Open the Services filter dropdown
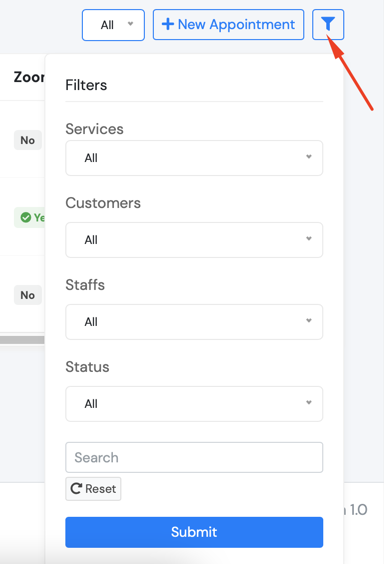Screen dimensions: 384x564 coord(194,158)
